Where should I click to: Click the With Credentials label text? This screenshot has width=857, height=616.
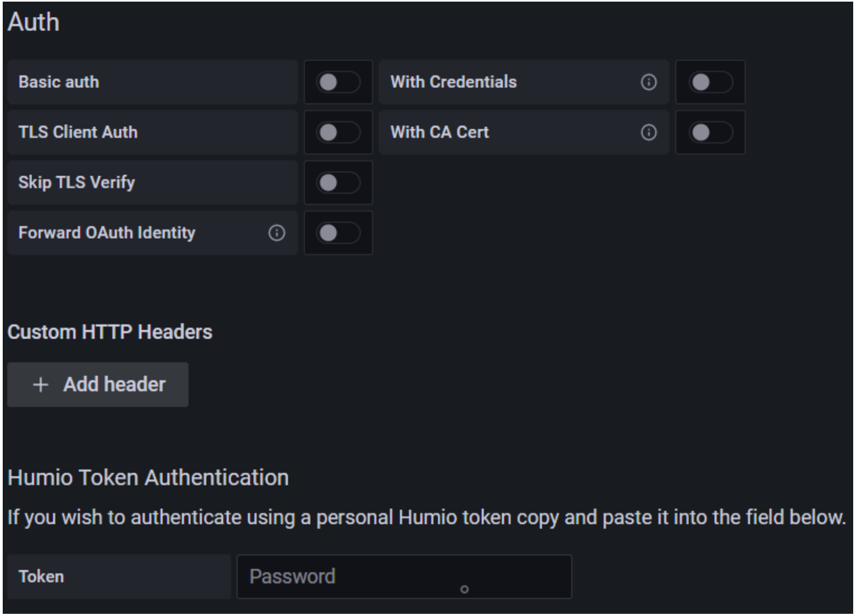454,82
